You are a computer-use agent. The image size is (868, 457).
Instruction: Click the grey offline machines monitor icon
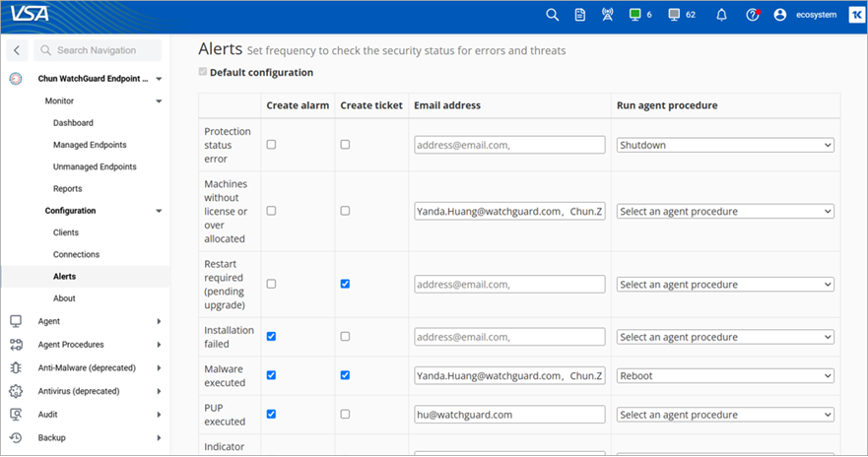coord(674,15)
